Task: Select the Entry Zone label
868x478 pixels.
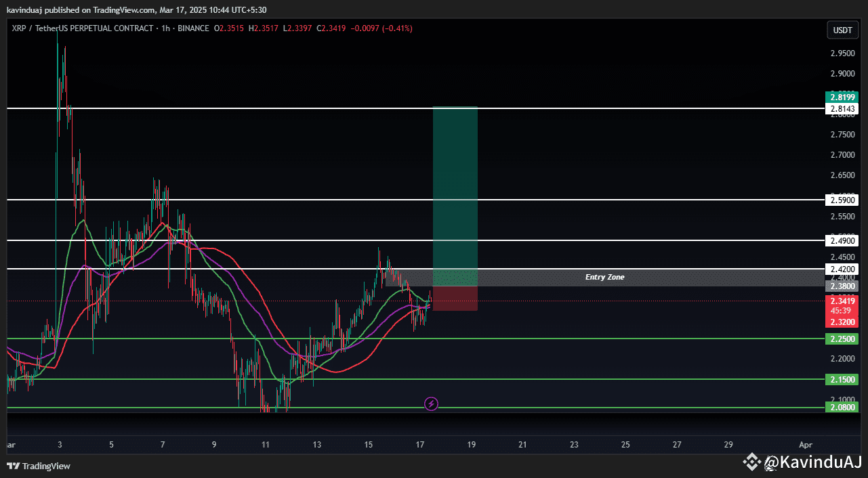Action: 604,276
